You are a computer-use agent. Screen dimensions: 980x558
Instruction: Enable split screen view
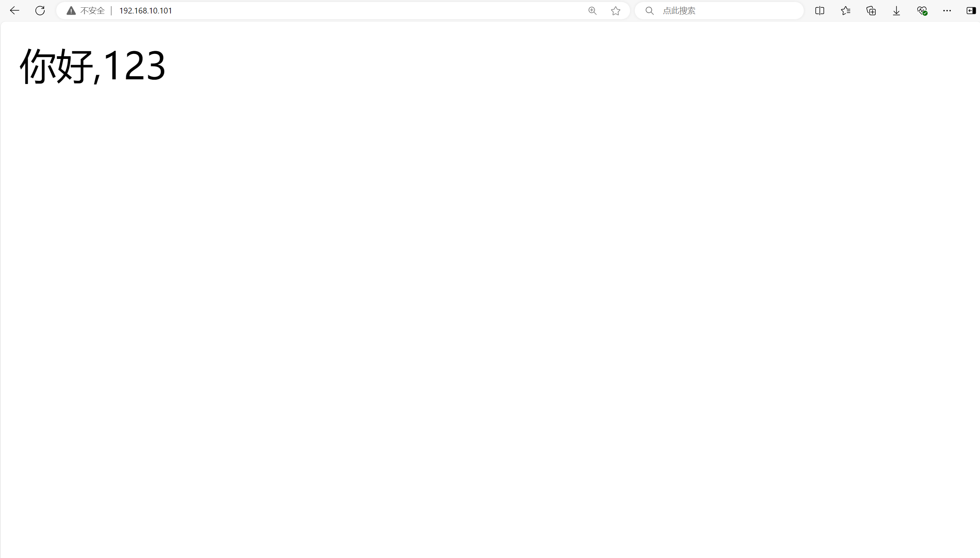pos(820,11)
